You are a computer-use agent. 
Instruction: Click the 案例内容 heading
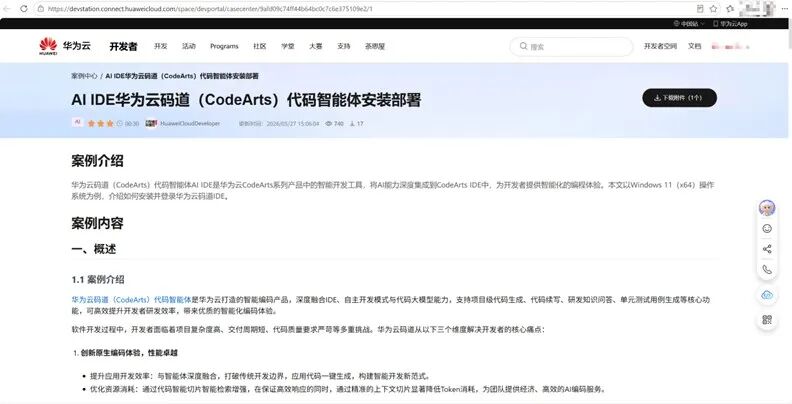(97, 223)
